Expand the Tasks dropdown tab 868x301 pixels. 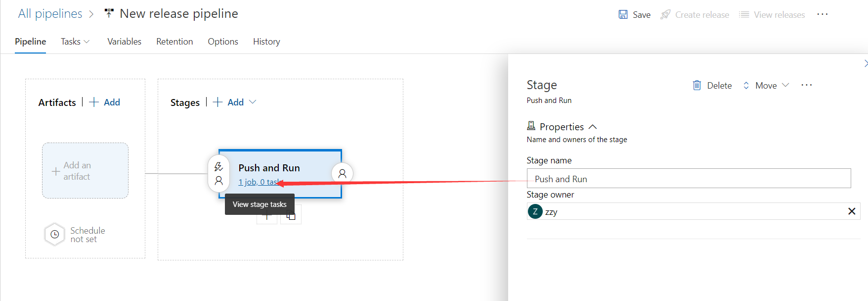pyautogui.click(x=75, y=42)
